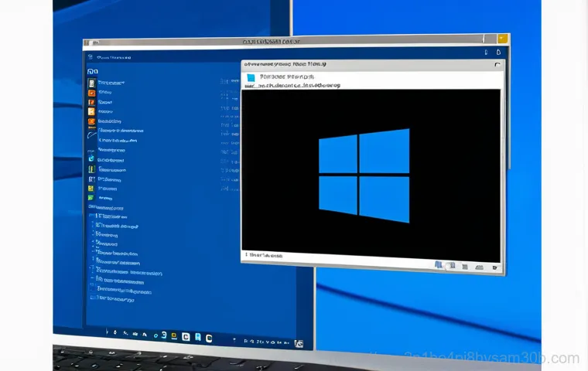Click the last icon in the dialog's status bar

click(x=494, y=267)
